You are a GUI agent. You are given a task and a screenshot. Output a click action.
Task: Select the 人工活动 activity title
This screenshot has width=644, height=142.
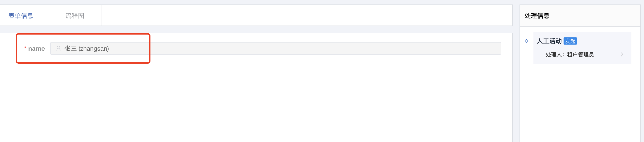coord(549,41)
